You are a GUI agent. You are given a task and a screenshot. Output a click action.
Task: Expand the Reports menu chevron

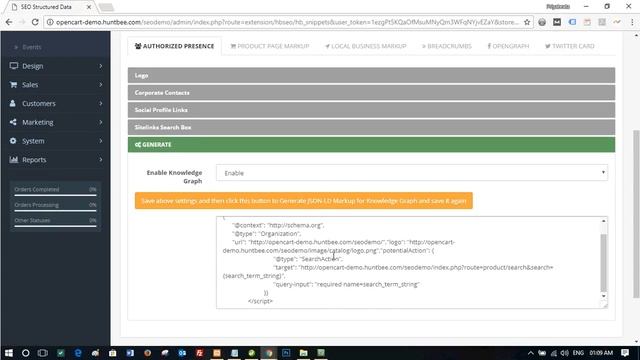tap(101, 160)
